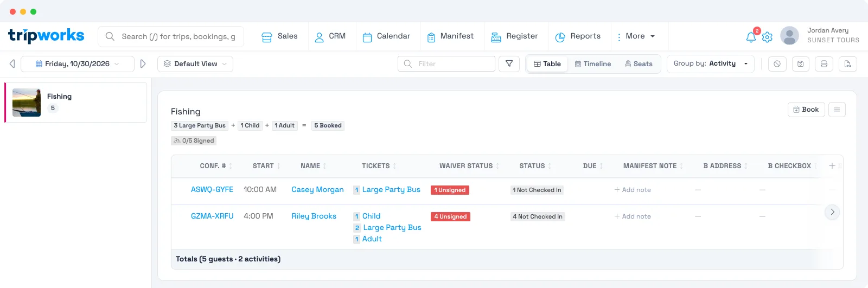Export manifest as CSV file icon

(847, 64)
